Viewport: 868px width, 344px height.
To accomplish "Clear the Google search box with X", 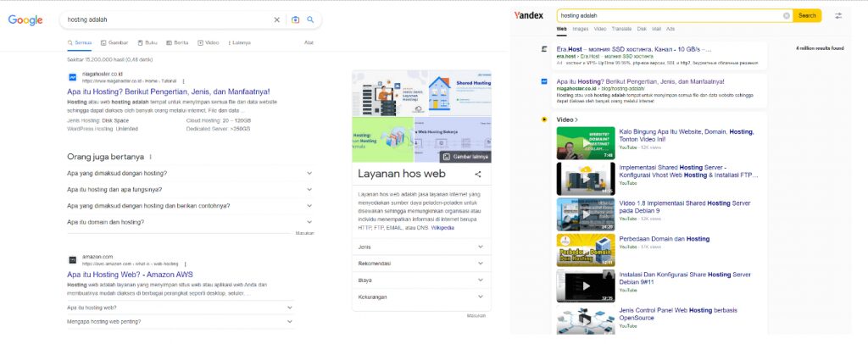I will point(277,19).
